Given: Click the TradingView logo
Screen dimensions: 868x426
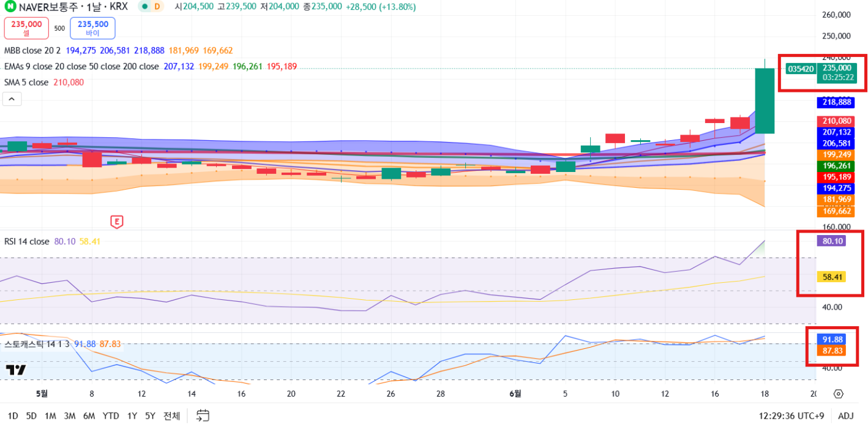Looking at the screenshot, I should click(x=16, y=370).
